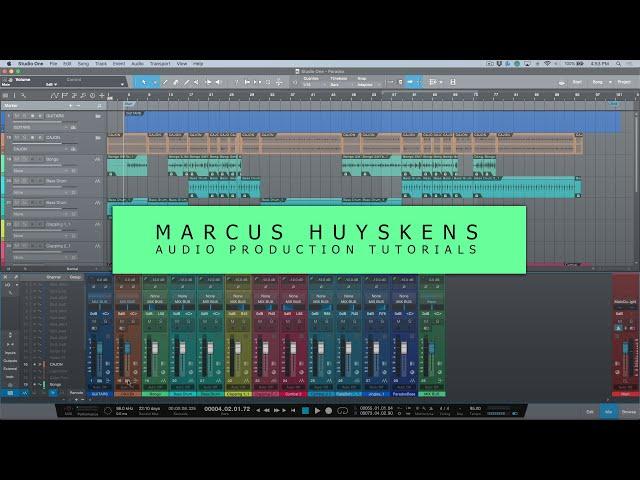Click the Start button top right
The width and height of the screenshot is (640, 480).
pyautogui.click(x=577, y=82)
